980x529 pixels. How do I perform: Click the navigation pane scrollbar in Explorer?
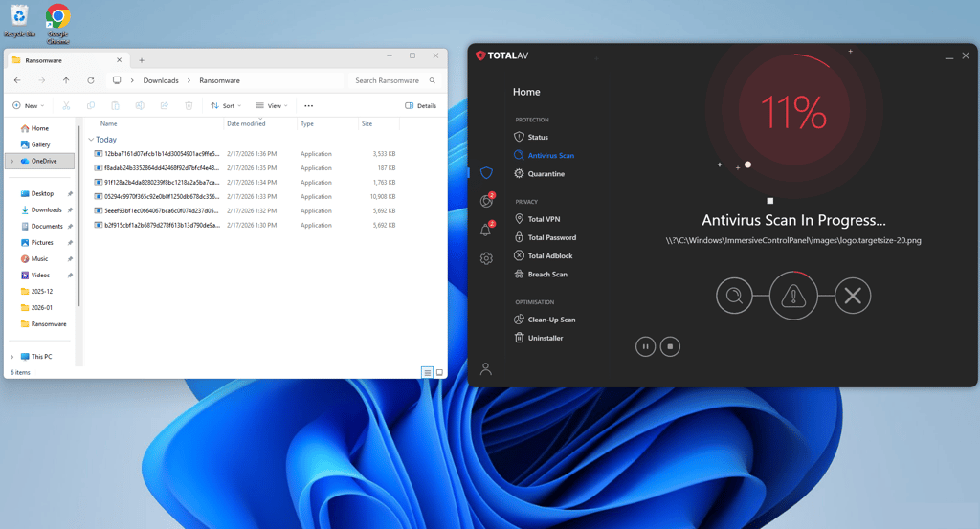tap(78, 216)
